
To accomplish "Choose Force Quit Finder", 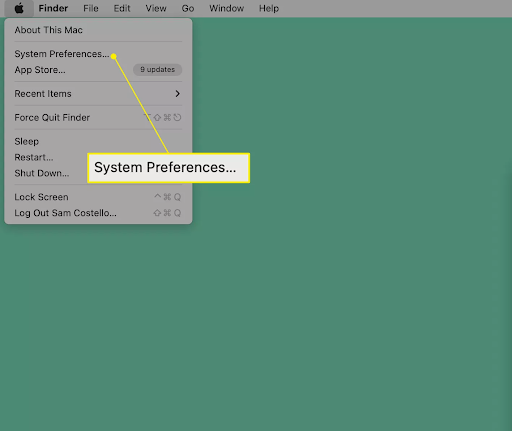I will 52,118.
